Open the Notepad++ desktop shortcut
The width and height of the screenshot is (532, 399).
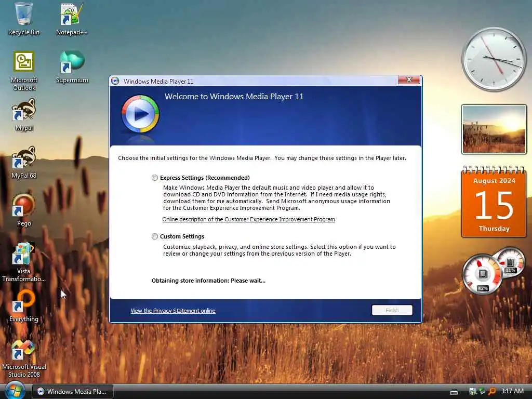tap(72, 19)
